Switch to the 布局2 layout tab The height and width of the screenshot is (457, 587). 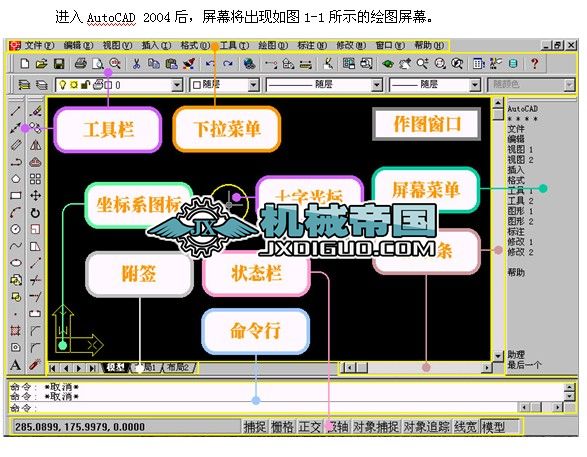178,368
